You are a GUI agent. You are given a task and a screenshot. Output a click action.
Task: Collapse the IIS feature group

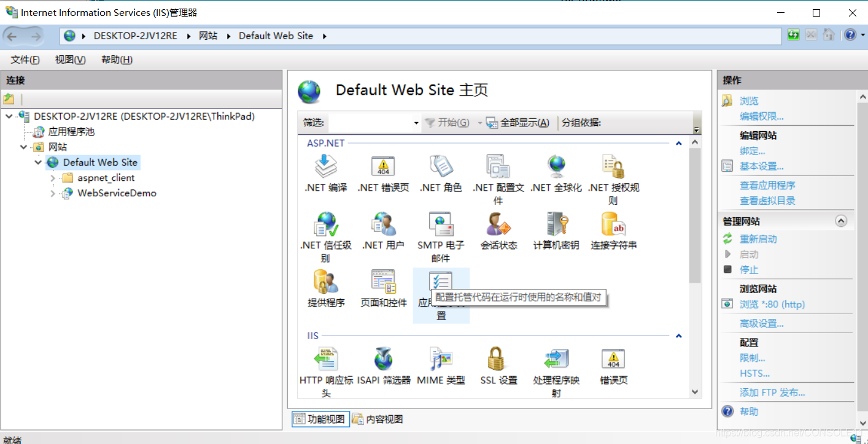pos(679,336)
